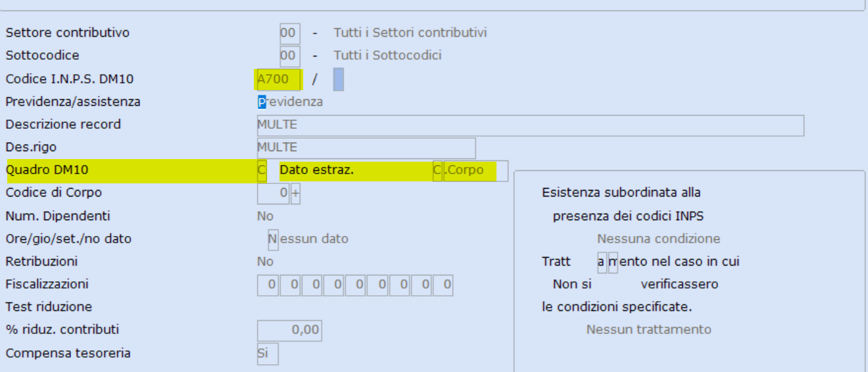Click the Nessuna condizione text

pyautogui.click(x=658, y=239)
